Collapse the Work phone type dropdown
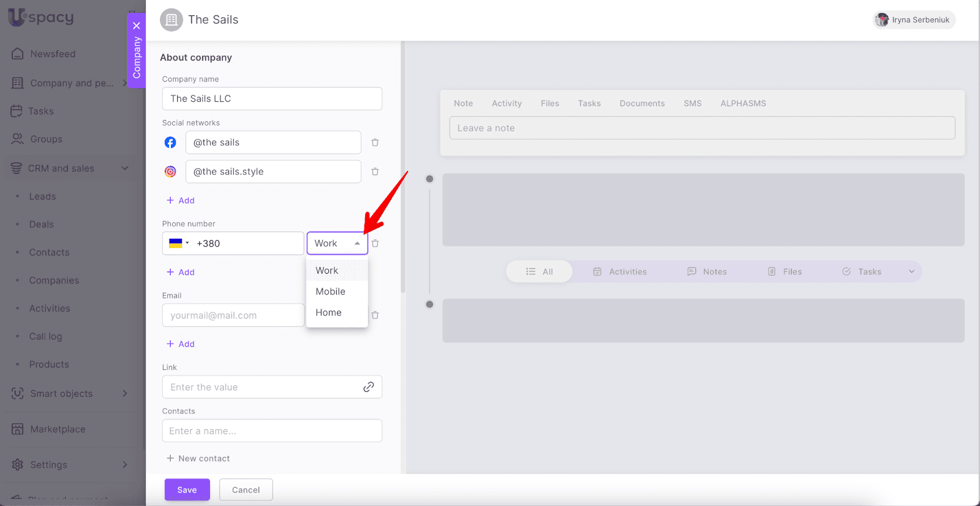Screen dimensions: 980x506 point(356,244)
